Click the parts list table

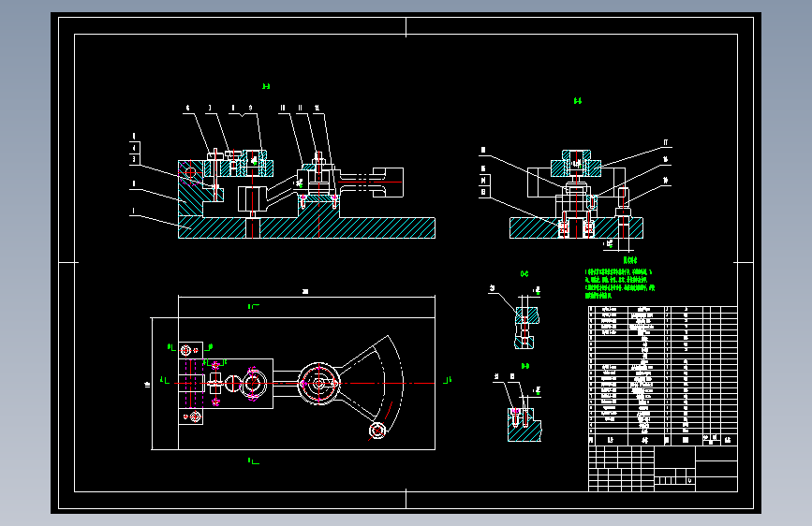click(x=663, y=376)
